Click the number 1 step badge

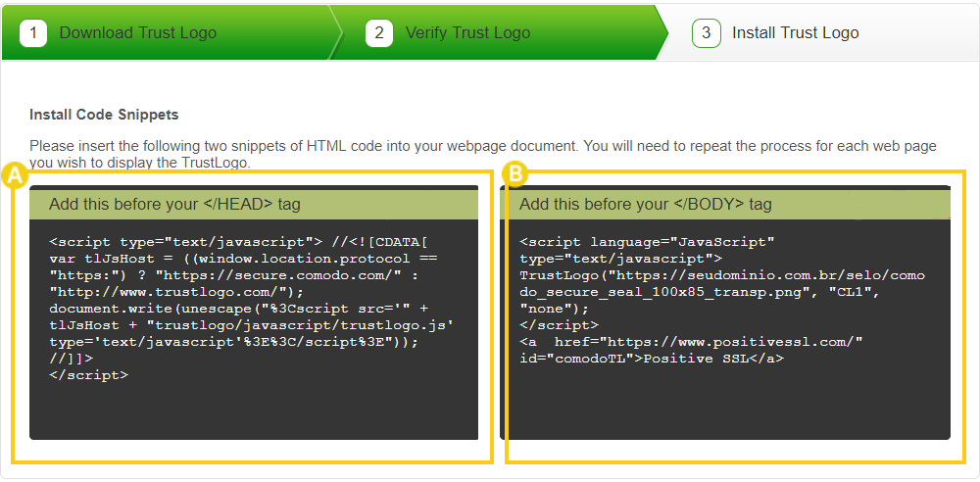click(x=33, y=33)
